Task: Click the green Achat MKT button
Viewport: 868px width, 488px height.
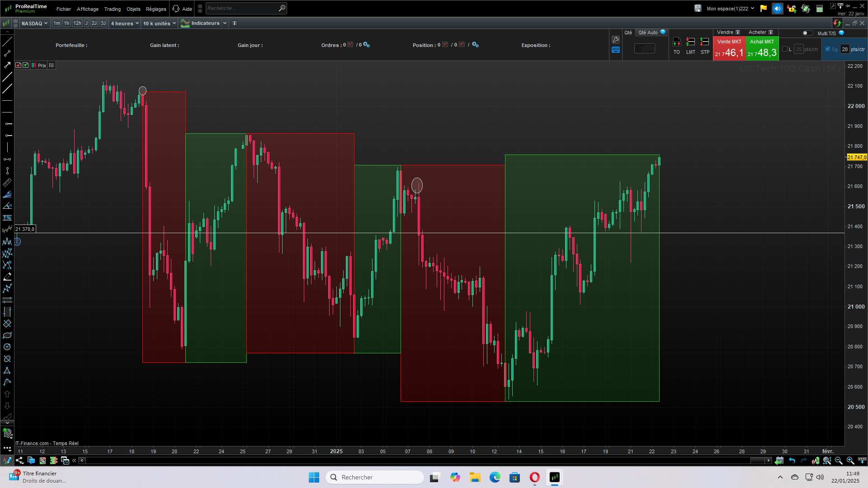Action: click(x=762, y=48)
